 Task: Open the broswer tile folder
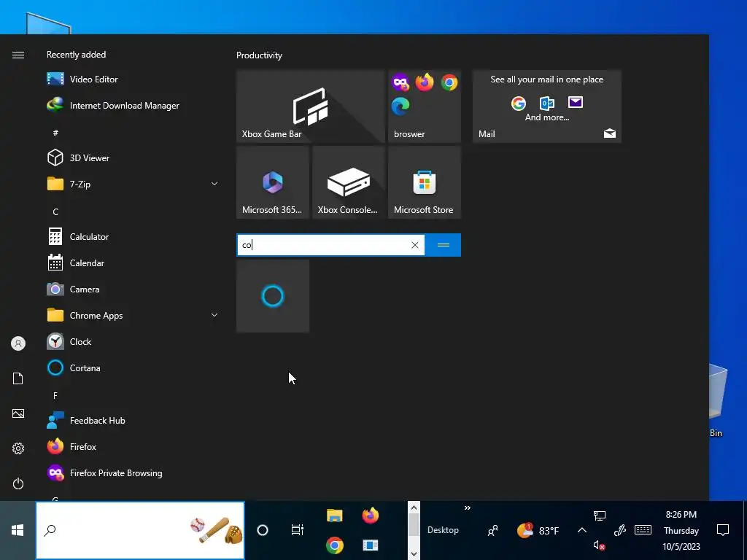(x=425, y=106)
